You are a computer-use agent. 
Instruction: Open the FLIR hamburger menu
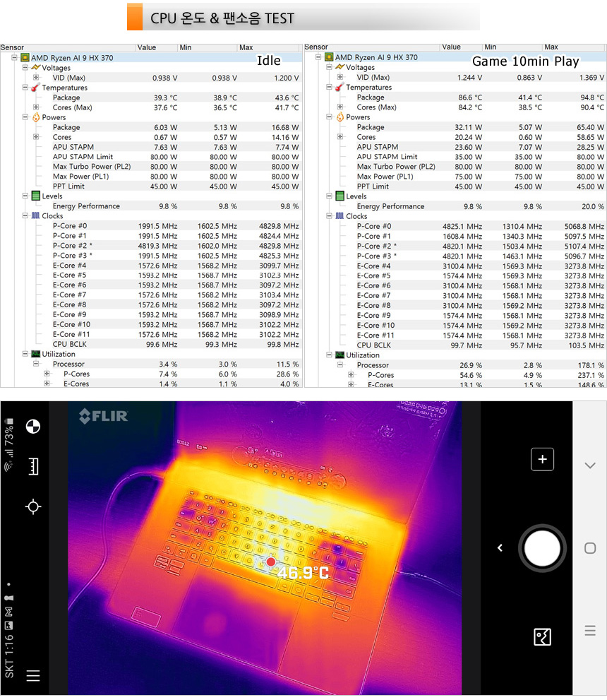click(32, 676)
